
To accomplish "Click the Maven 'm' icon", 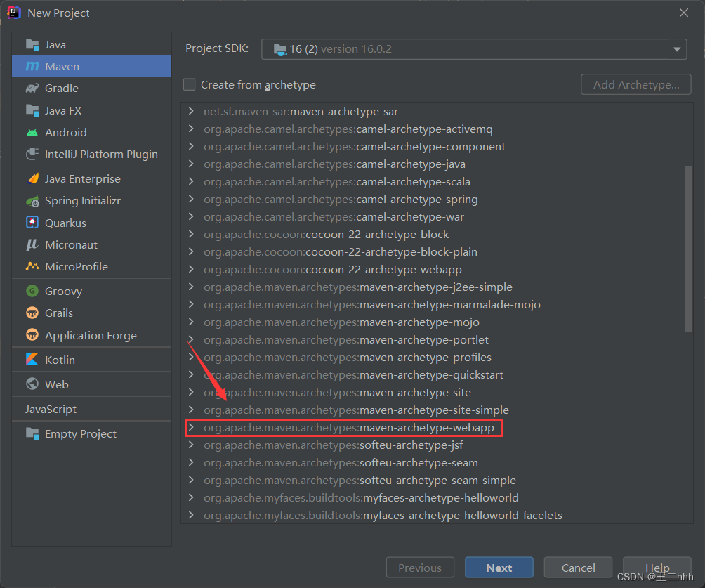I will [32, 67].
